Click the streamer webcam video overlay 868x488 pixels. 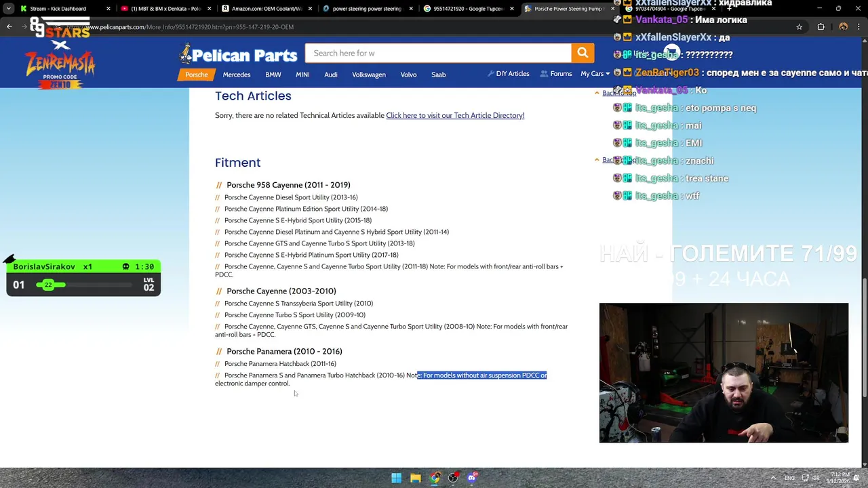[724, 373]
